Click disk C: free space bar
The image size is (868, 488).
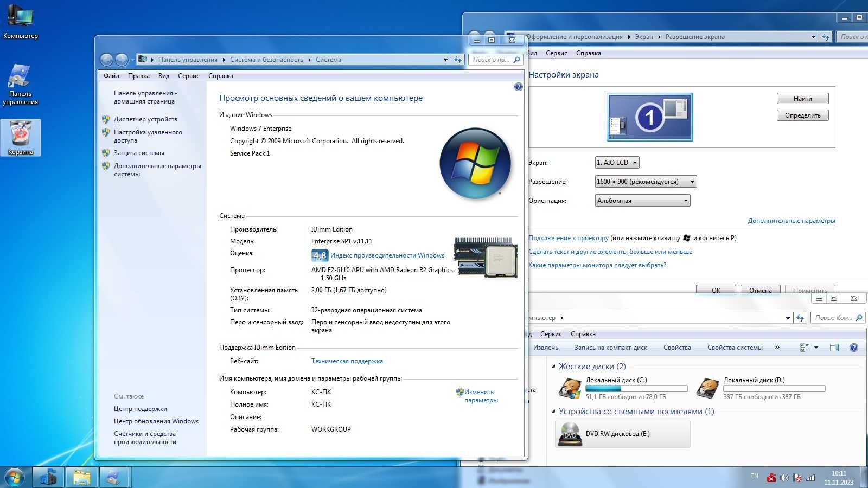[636, 389]
